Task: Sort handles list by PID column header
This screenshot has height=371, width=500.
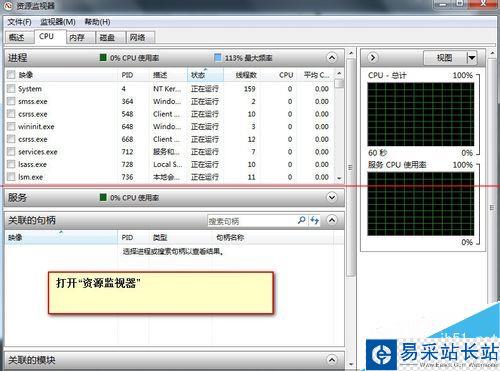Action: tap(133, 238)
